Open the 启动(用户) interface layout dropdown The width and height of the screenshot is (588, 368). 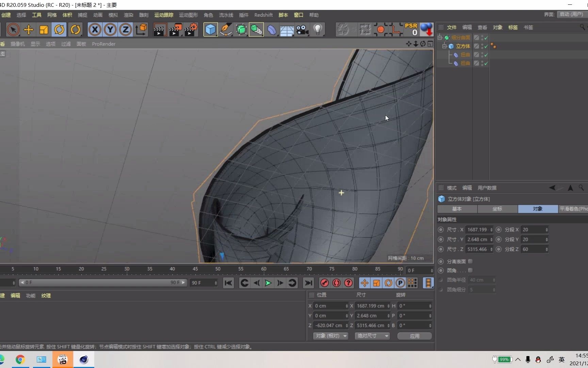click(571, 15)
